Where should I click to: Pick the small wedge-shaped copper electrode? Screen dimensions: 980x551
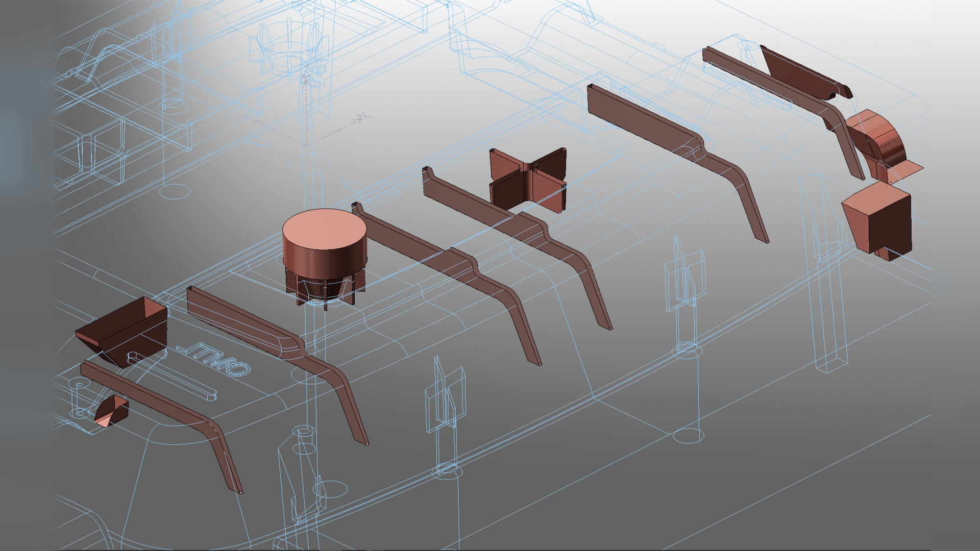tap(112, 411)
